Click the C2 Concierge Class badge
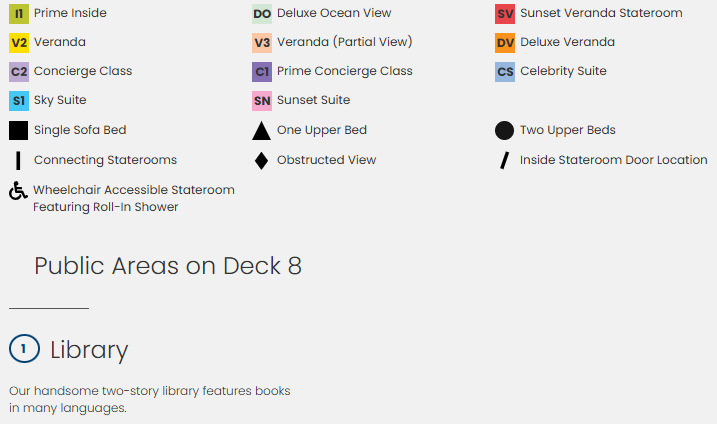The width and height of the screenshot is (717, 424). pyautogui.click(x=19, y=72)
